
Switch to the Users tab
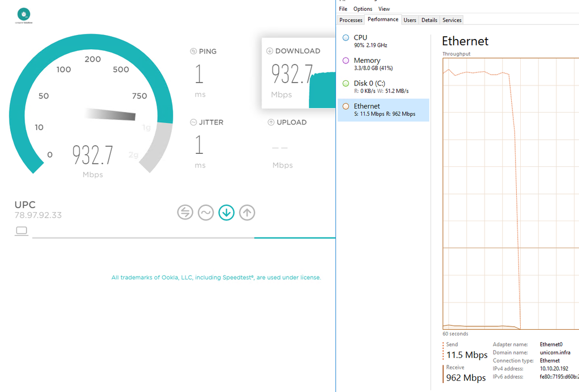(x=410, y=20)
